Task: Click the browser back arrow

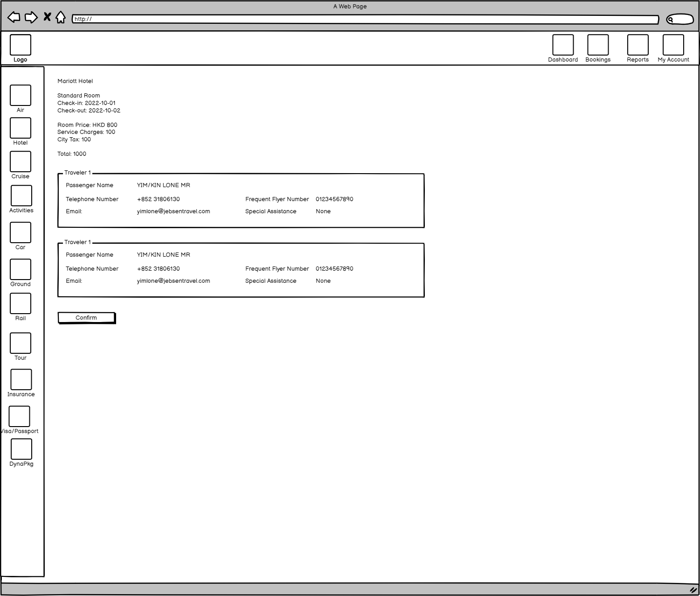Action: pyautogui.click(x=14, y=17)
